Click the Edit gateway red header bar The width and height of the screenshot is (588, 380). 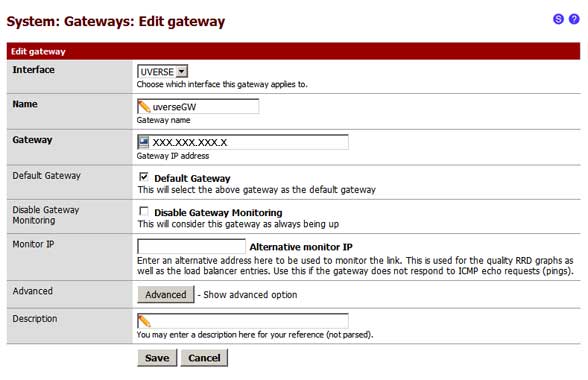click(x=293, y=51)
